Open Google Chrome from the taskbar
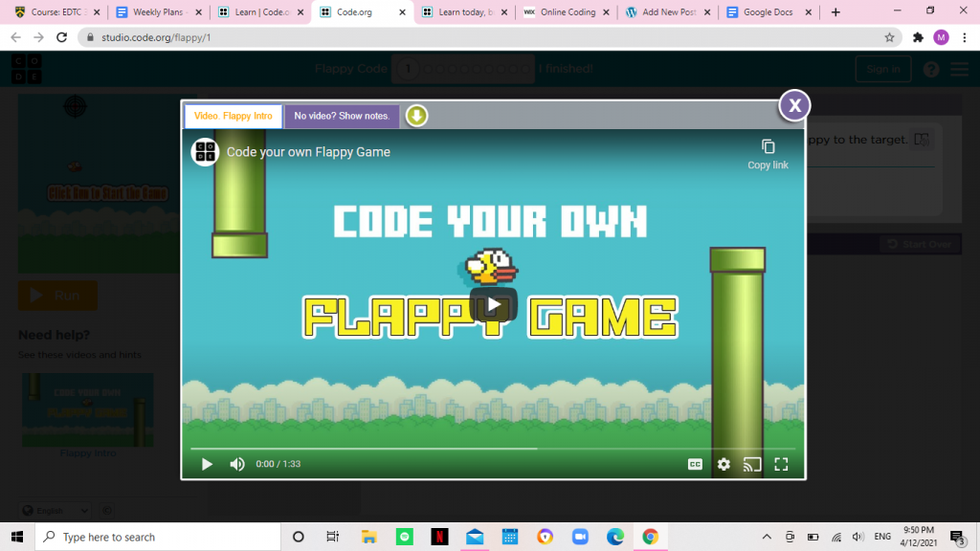The height and width of the screenshot is (551, 980). click(x=650, y=537)
